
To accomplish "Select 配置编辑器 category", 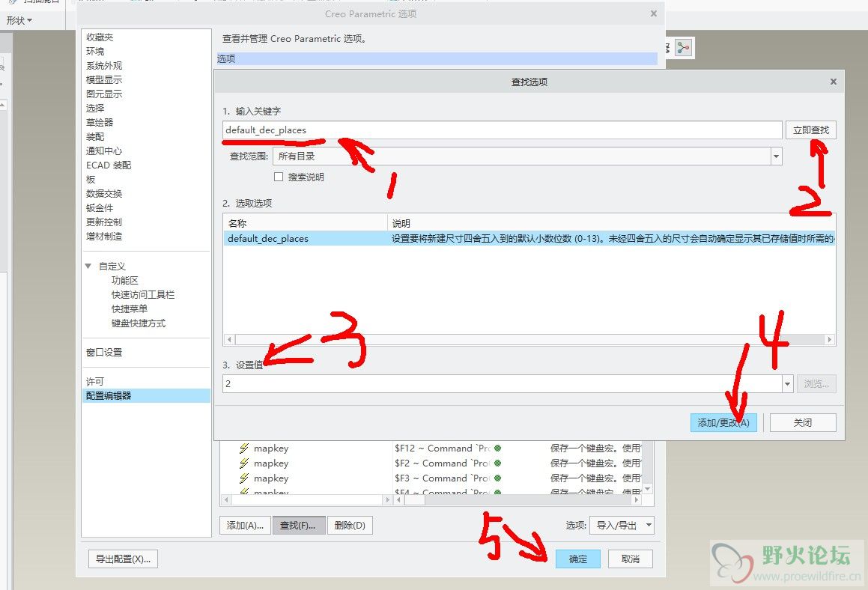I will click(146, 395).
